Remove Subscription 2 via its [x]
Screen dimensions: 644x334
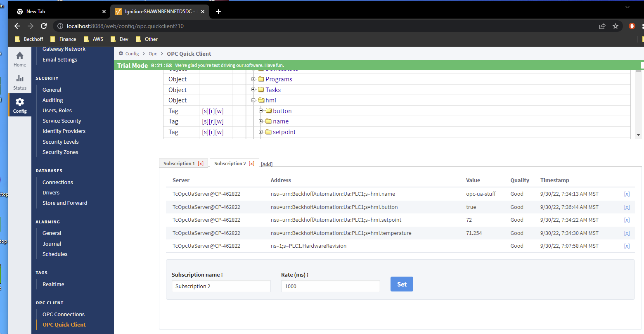point(251,163)
